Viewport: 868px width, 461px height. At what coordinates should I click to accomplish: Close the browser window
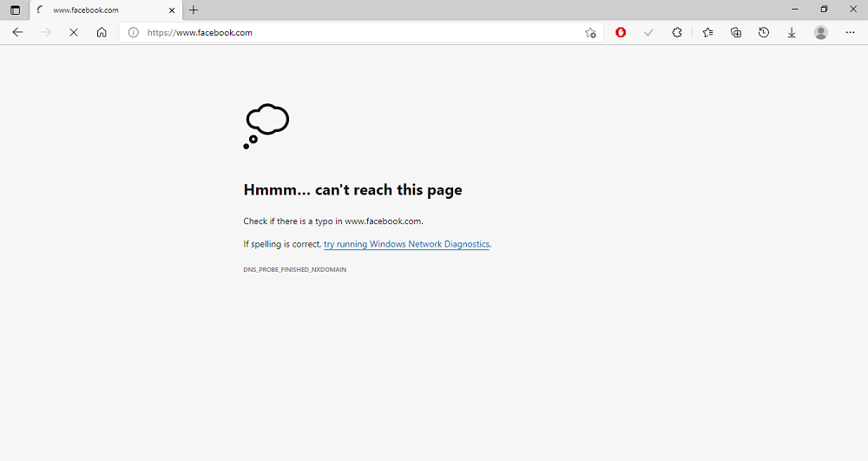point(853,10)
